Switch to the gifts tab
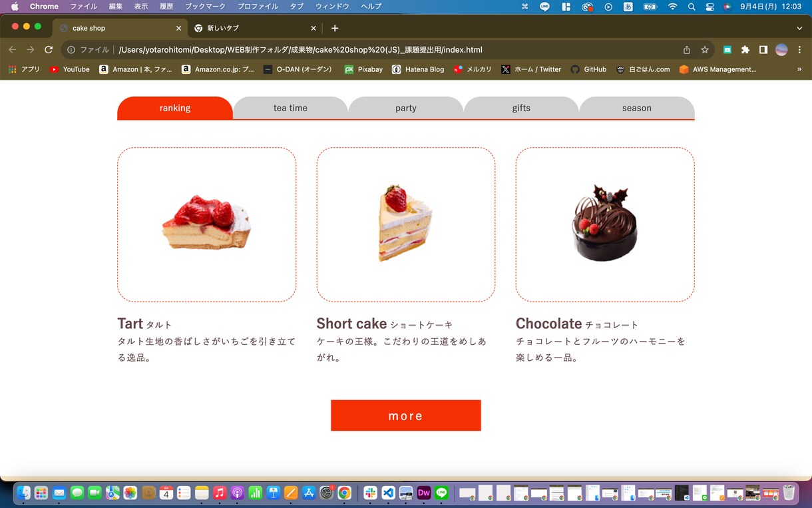 click(x=521, y=108)
